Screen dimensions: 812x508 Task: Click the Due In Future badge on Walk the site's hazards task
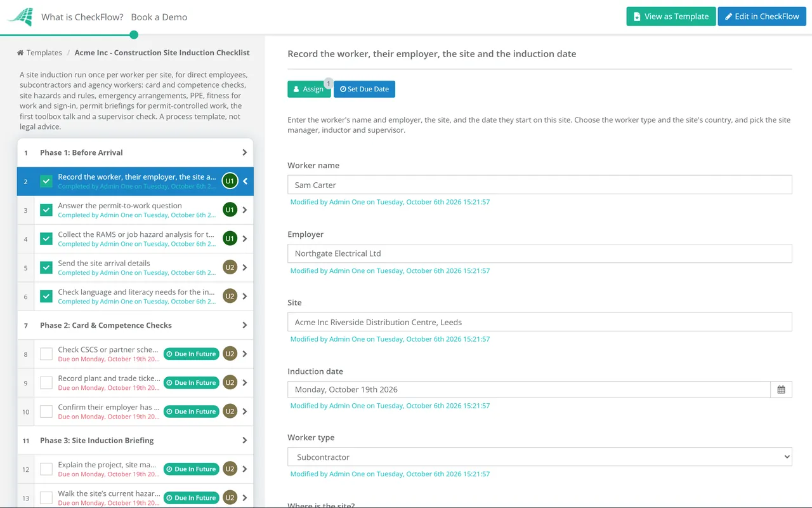[x=191, y=498]
